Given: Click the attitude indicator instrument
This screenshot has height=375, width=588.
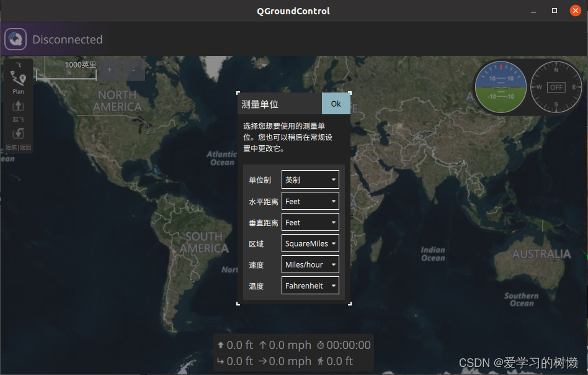Looking at the screenshot, I should [501, 87].
